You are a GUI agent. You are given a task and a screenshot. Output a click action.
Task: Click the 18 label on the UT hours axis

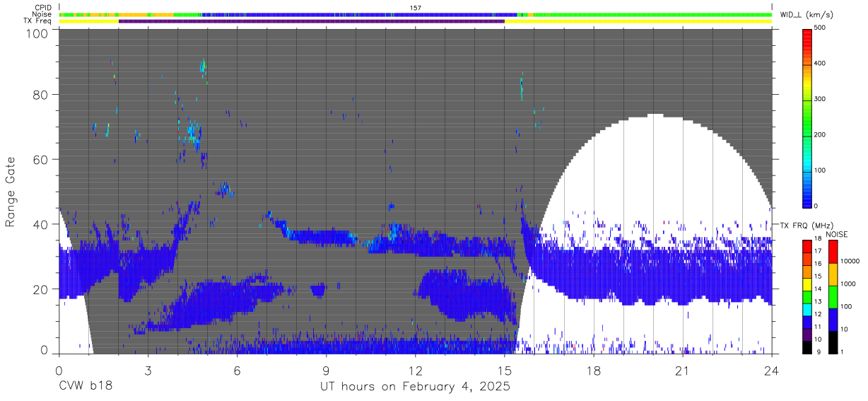594,370
